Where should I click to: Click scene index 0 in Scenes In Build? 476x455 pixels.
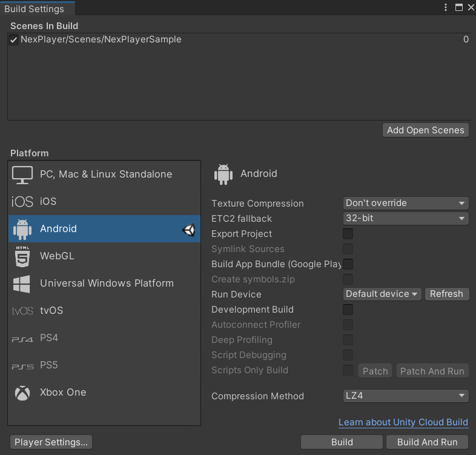(466, 39)
